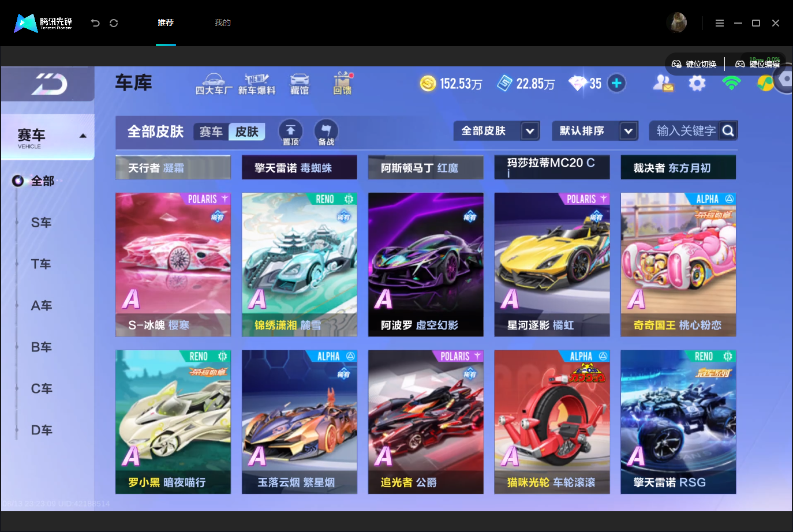Open the 猫咪光轮 车轮滚滚 skin card
Viewport: 793px width, 532px height.
tap(552, 422)
